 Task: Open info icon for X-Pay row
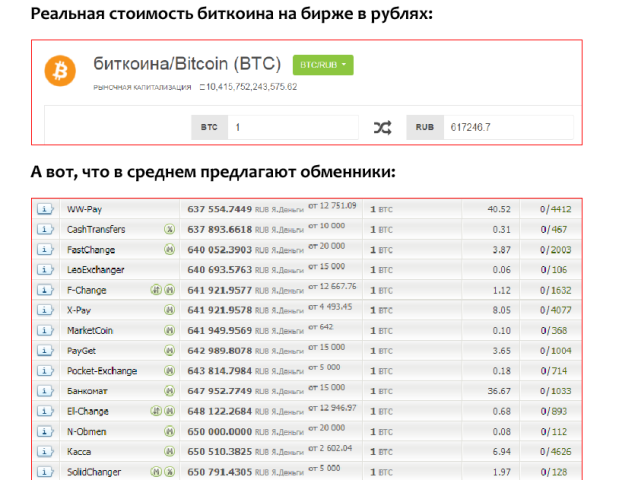[x=45, y=310]
